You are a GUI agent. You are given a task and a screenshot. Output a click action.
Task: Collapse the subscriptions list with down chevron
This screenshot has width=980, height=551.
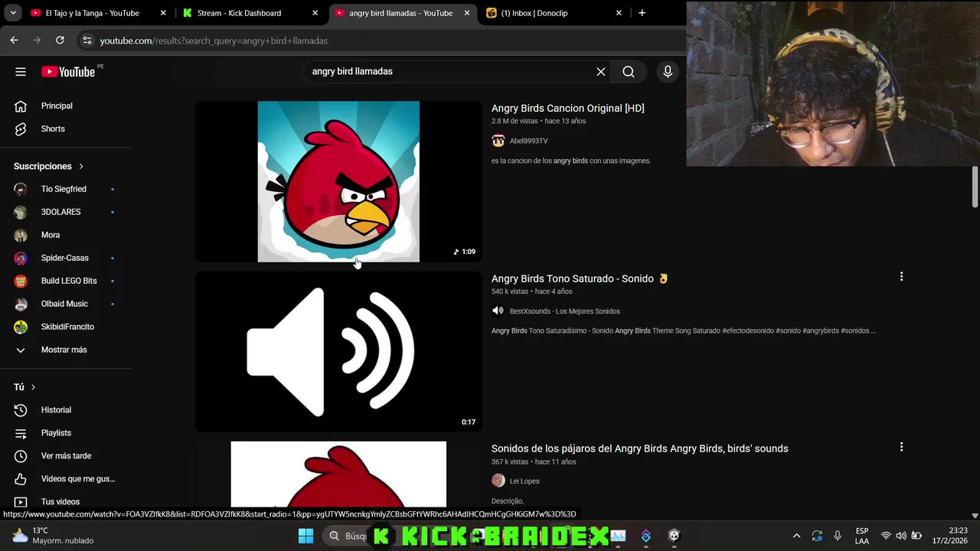[x=21, y=350]
